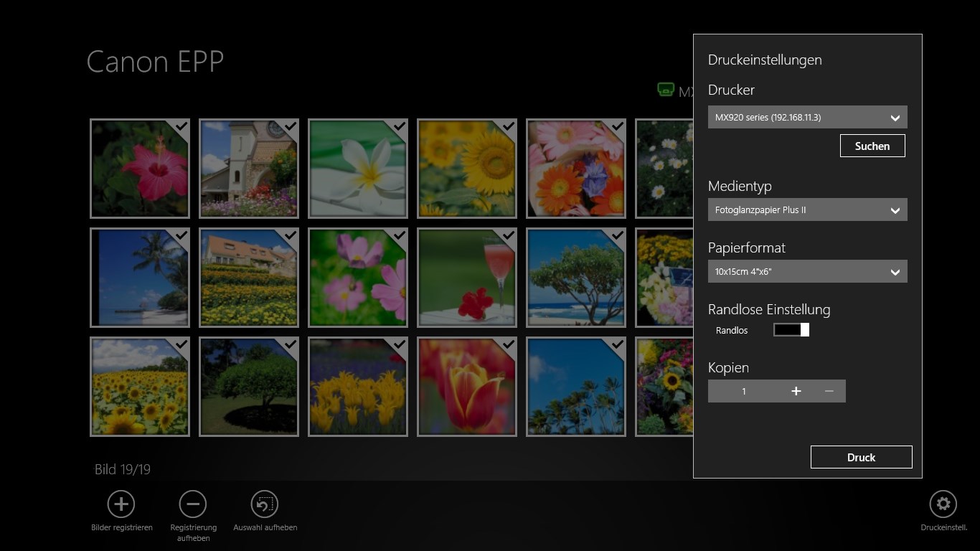Screen dimensions: 980x551
Task: Open the Papierformat dropdown 10x15cm
Action: (x=808, y=272)
